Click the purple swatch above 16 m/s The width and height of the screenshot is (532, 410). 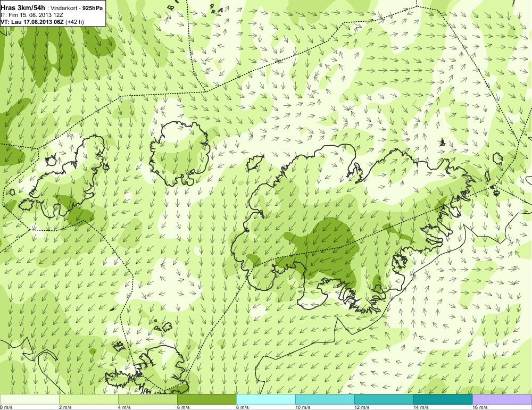click(502, 399)
